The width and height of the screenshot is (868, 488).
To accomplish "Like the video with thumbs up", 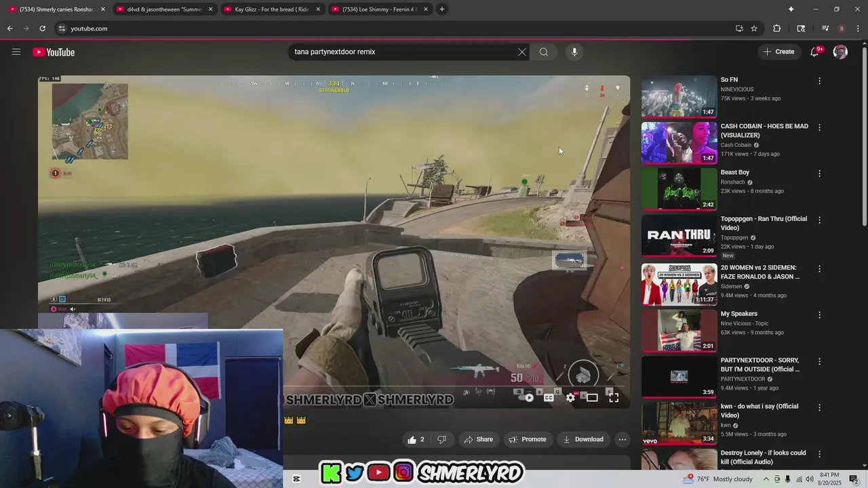I will pos(416,439).
